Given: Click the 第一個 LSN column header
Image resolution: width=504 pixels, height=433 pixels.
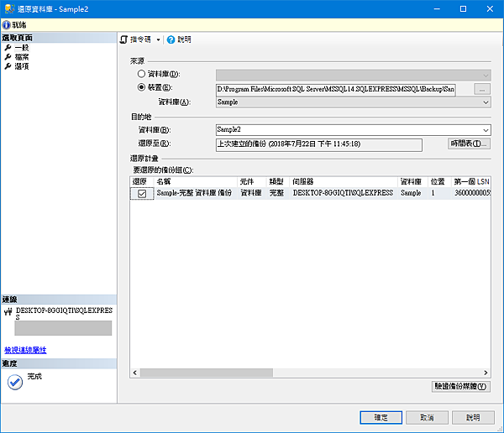Looking at the screenshot, I should point(471,182).
